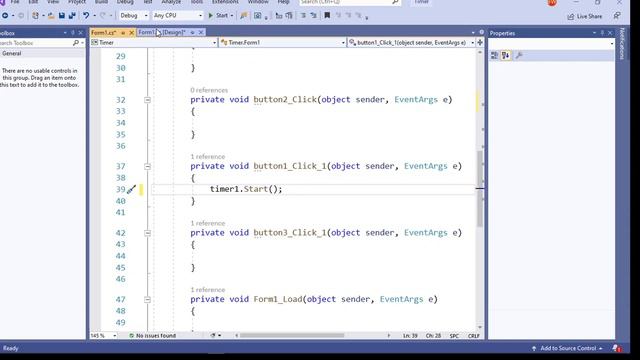
Task: Toggle the Alphabetical sort icon in Properties
Action: pos(505,56)
